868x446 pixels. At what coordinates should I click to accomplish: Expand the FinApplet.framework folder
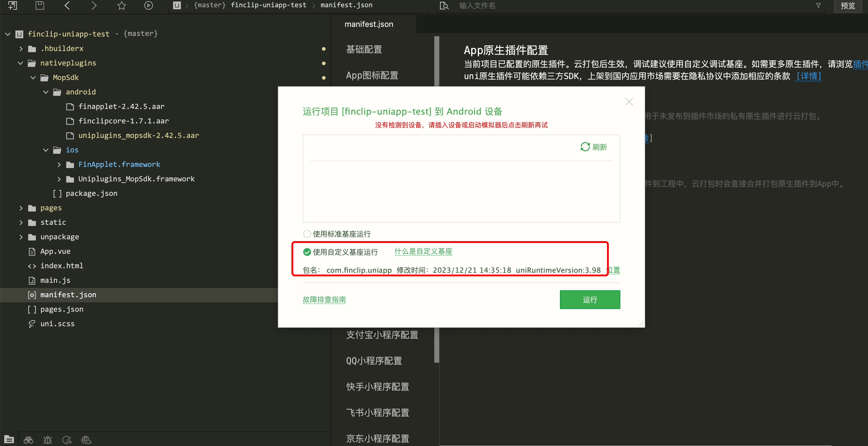pyautogui.click(x=59, y=164)
